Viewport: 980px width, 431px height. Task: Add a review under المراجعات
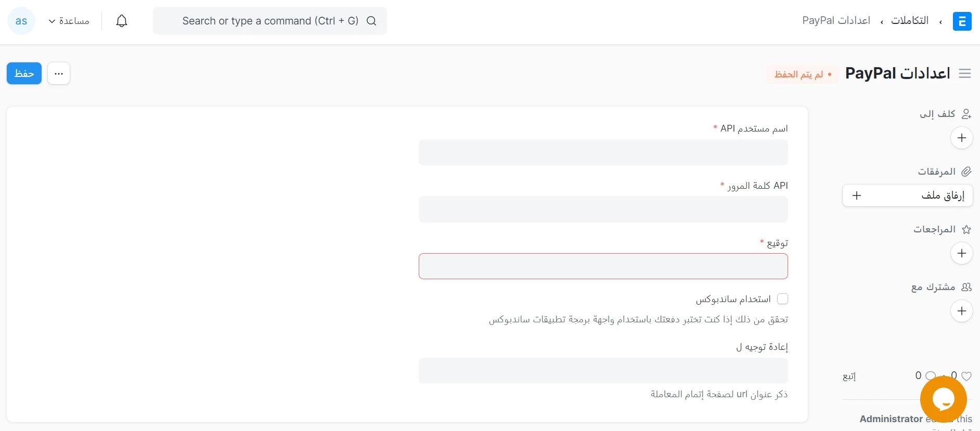(961, 253)
